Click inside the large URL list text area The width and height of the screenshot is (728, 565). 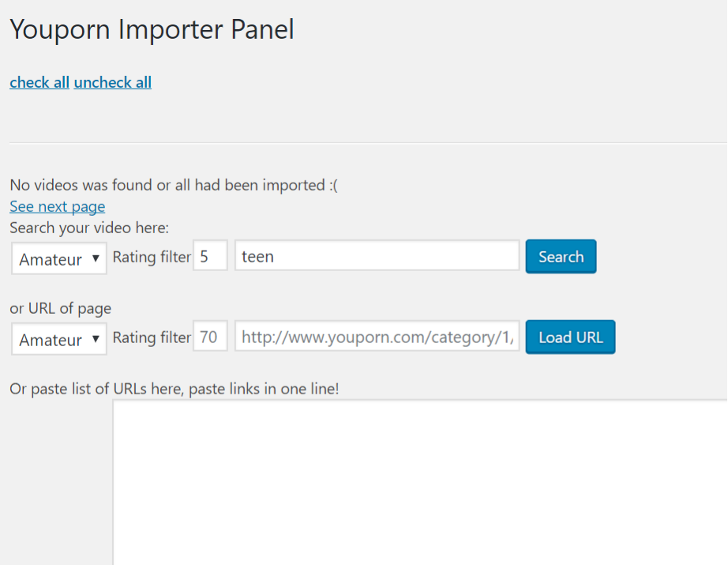pyautogui.click(x=420, y=482)
